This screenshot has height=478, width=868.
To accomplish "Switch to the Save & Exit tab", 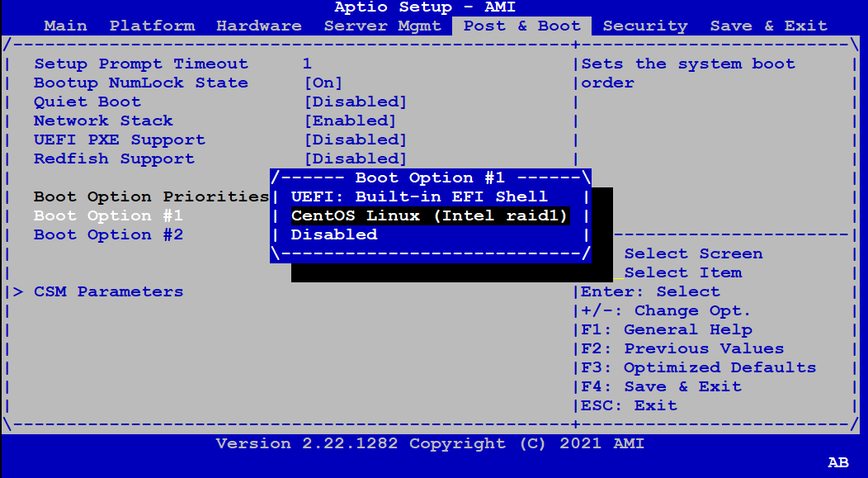I will (769, 26).
